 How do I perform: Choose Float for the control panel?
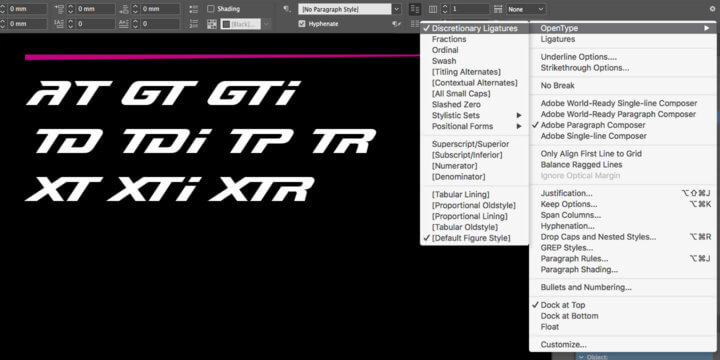[623, 327]
